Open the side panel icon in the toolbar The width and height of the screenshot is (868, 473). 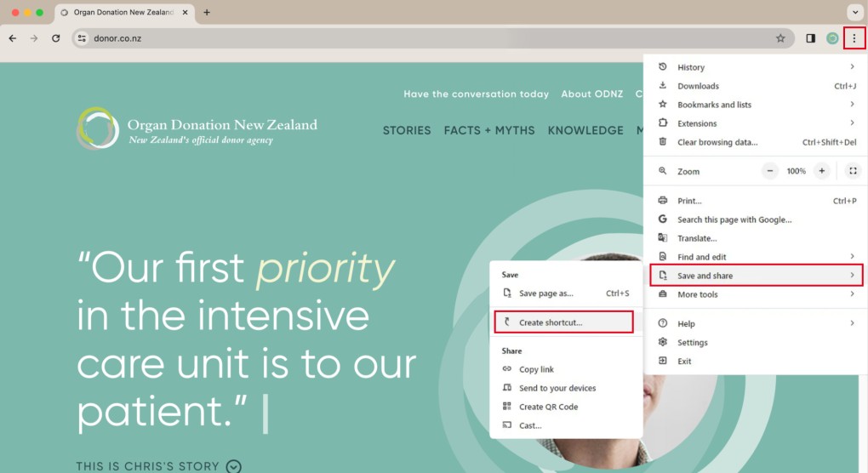pyautogui.click(x=810, y=38)
